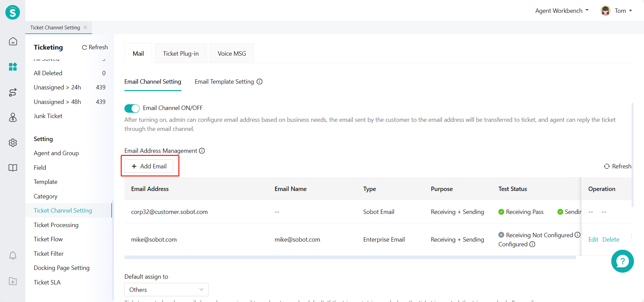Open the Agent Workbench dropdown
644x302 pixels.
coord(562,11)
